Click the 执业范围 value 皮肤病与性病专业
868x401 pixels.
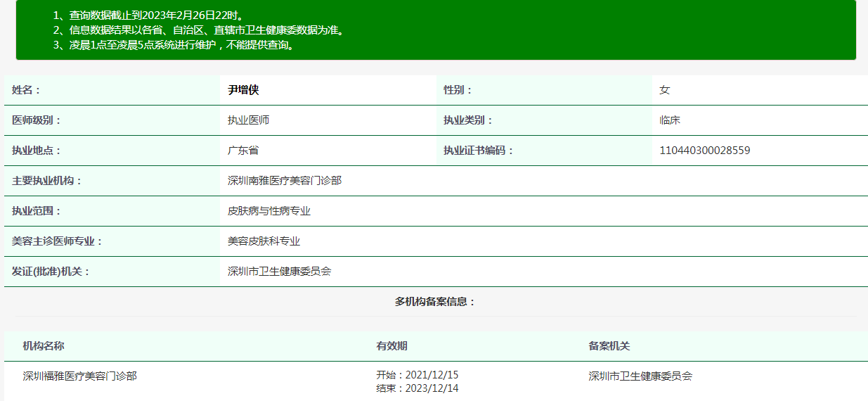click(269, 211)
